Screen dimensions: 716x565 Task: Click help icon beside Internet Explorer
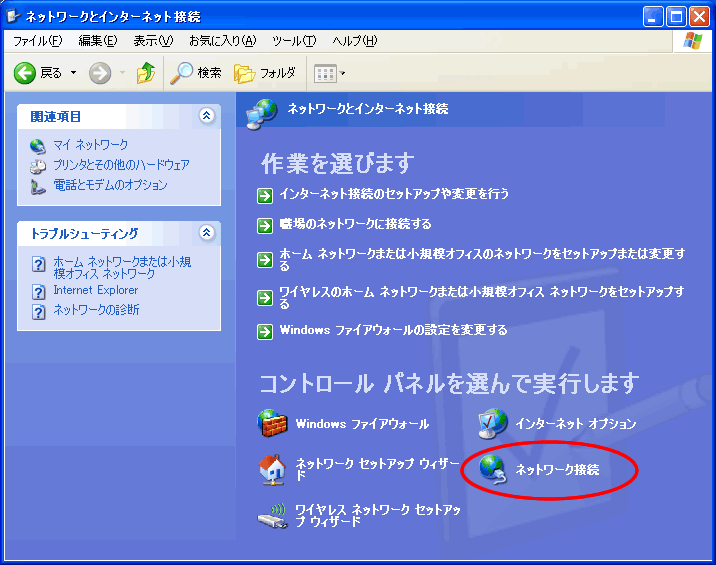[39, 291]
